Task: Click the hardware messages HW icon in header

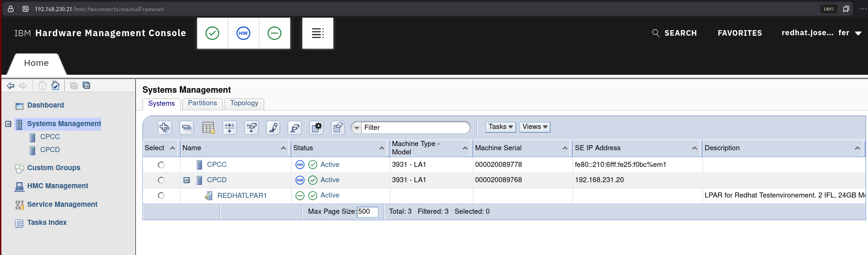Action: [243, 33]
